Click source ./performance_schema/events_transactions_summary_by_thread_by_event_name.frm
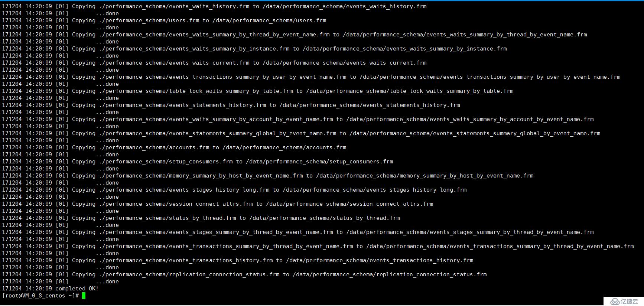This screenshot has width=644, height=306. coord(226,246)
